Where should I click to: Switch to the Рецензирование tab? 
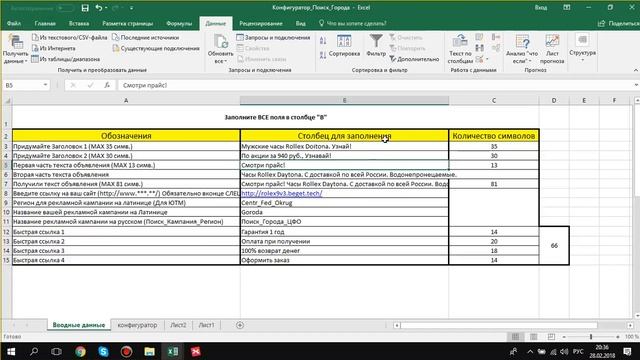click(x=261, y=23)
